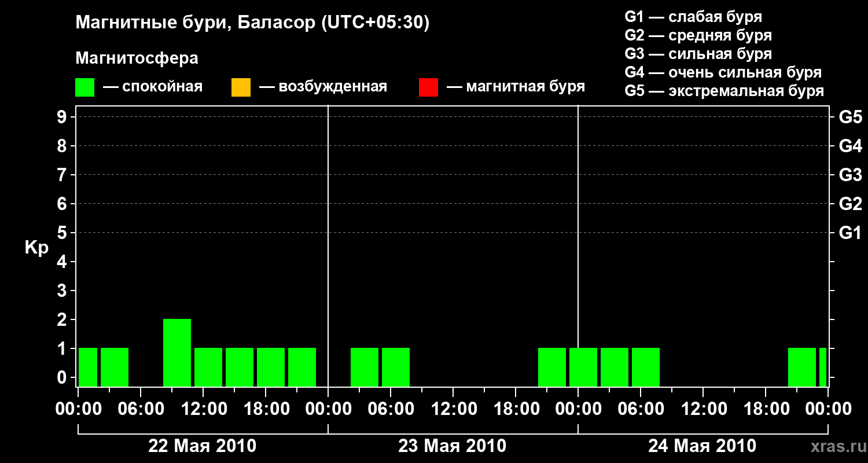Click the '18:00' label under 23 May
This screenshot has height=463, width=868.
click(516, 409)
